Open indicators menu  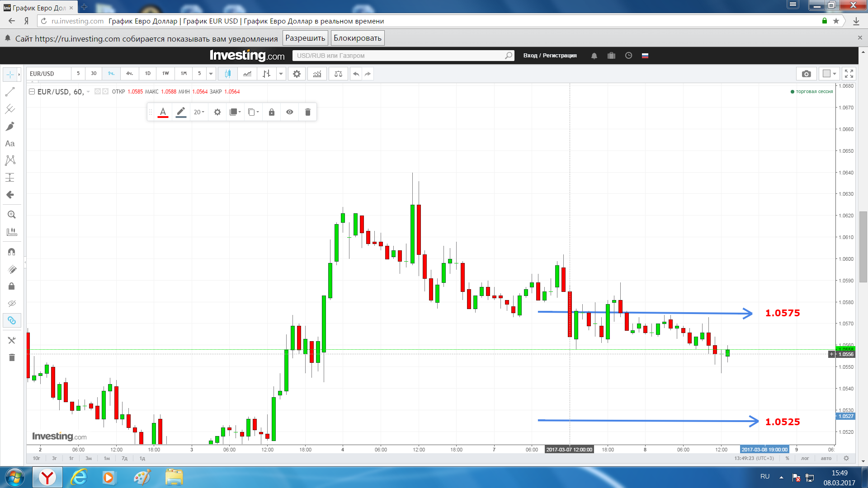click(x=317, y=74)
